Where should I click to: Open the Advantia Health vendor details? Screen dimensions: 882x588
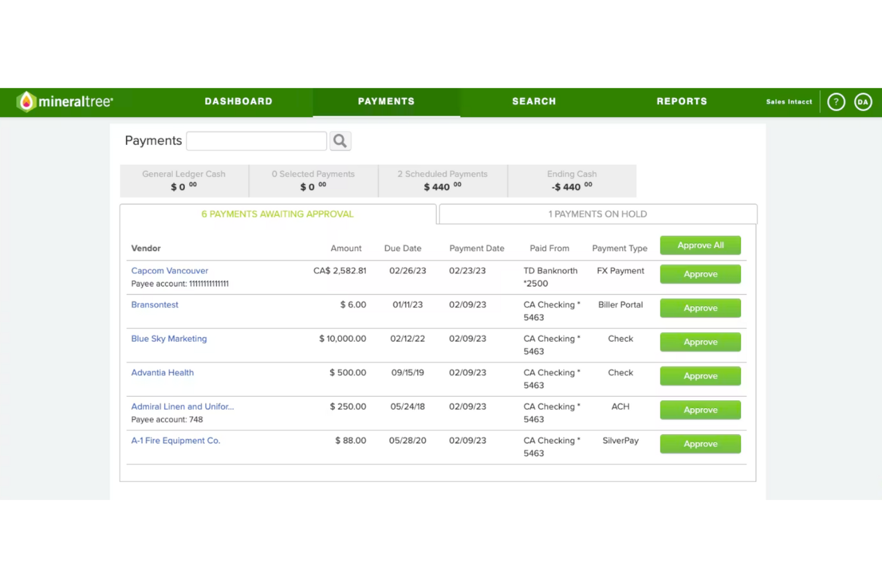click(x=162, y=372)
